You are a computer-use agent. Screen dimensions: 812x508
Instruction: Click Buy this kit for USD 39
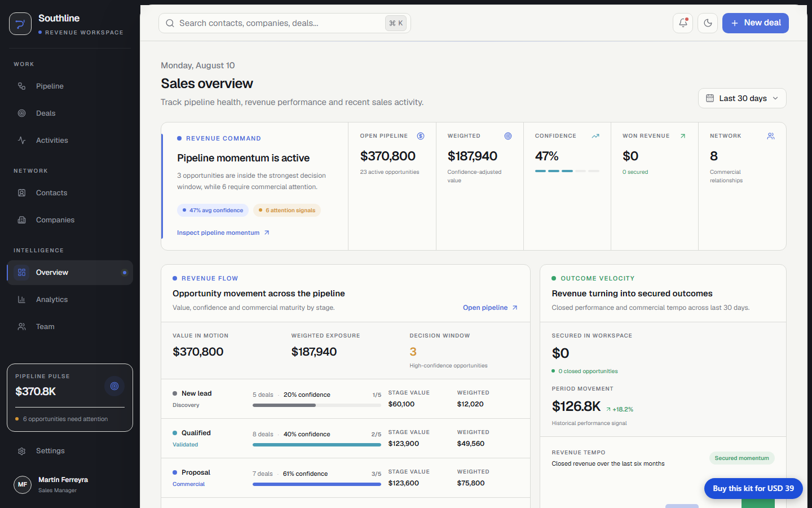pyautogui.click(x=753, y=489)
